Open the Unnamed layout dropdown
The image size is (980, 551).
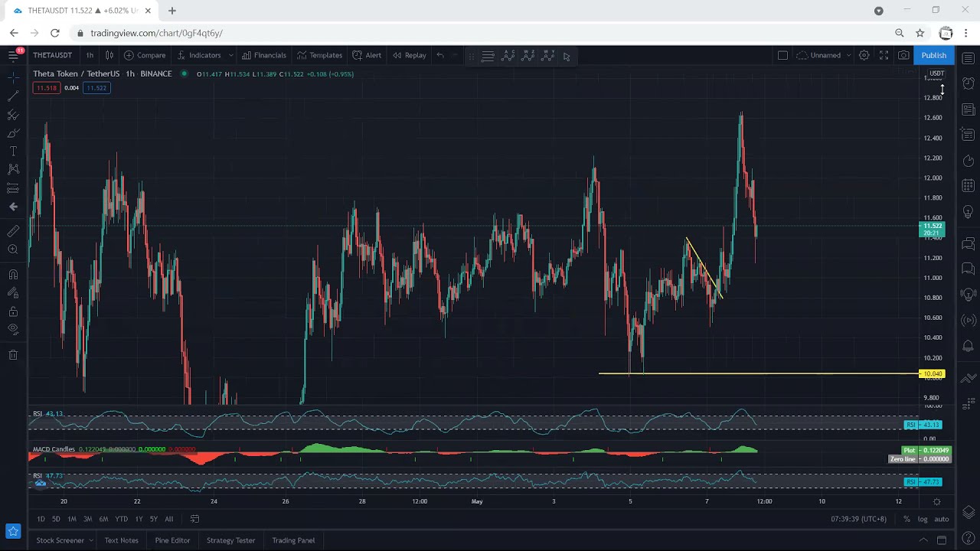(x=824, y=55)
